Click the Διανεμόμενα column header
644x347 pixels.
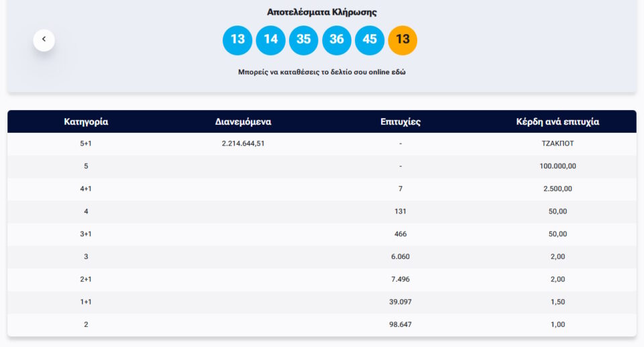pos(243,121)
